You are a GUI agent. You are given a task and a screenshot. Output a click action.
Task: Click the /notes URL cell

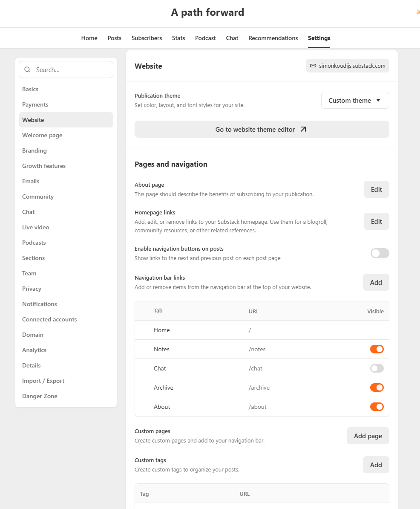(x=257, y=349)
